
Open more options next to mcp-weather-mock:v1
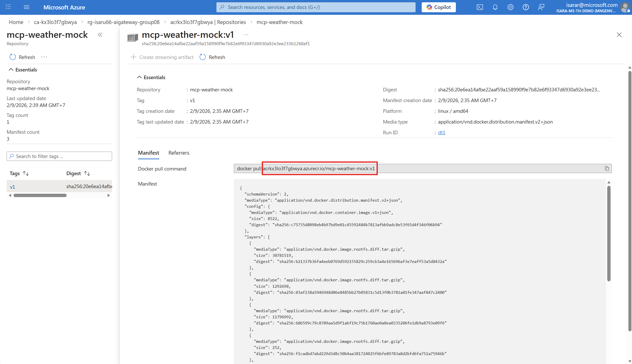[246, 35]
